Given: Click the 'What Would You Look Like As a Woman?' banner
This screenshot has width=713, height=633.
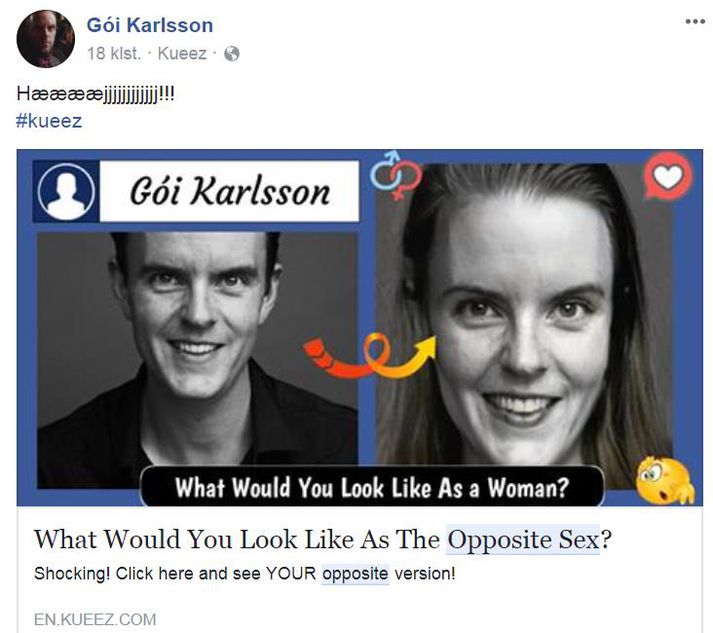Looking at the screenshot, I should (372, 487).
